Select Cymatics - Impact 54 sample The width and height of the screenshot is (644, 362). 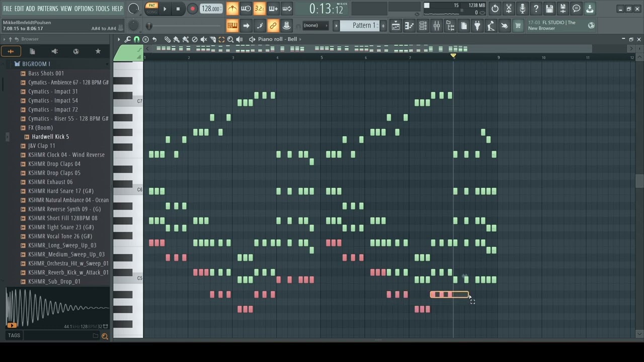pos(53,101)
